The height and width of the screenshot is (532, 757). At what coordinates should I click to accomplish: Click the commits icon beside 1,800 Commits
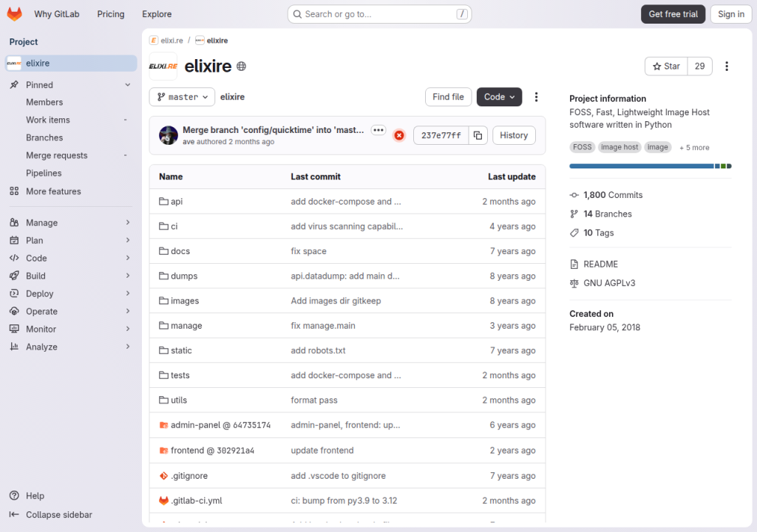[574, 195]
